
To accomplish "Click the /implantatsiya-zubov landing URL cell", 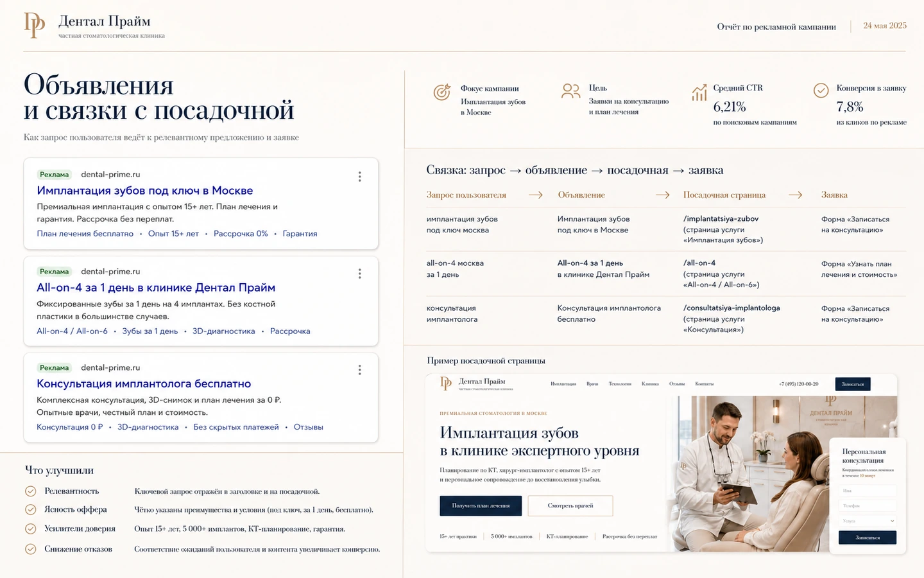I will (723, 229).
